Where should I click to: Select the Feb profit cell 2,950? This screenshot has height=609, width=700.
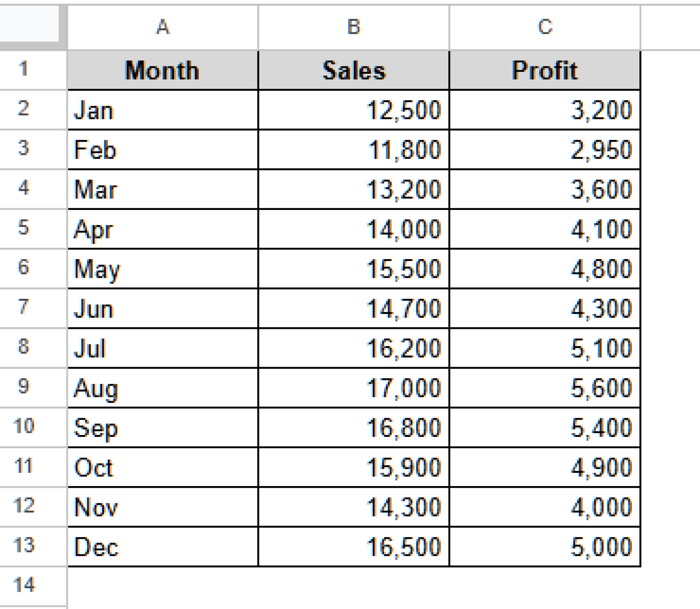[x=546, y=149]
